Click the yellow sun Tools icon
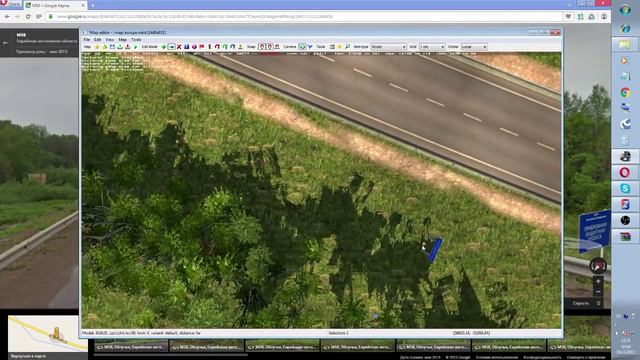Screen dimensions: 640x360 pos(340,47)
